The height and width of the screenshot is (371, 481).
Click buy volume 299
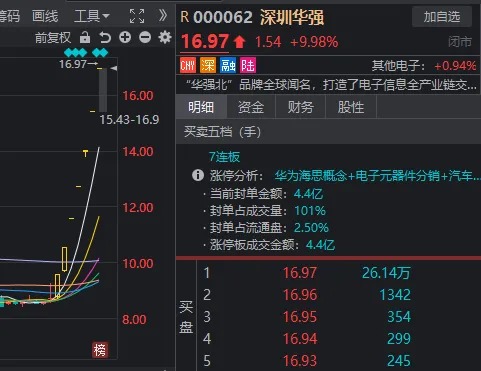399,339
